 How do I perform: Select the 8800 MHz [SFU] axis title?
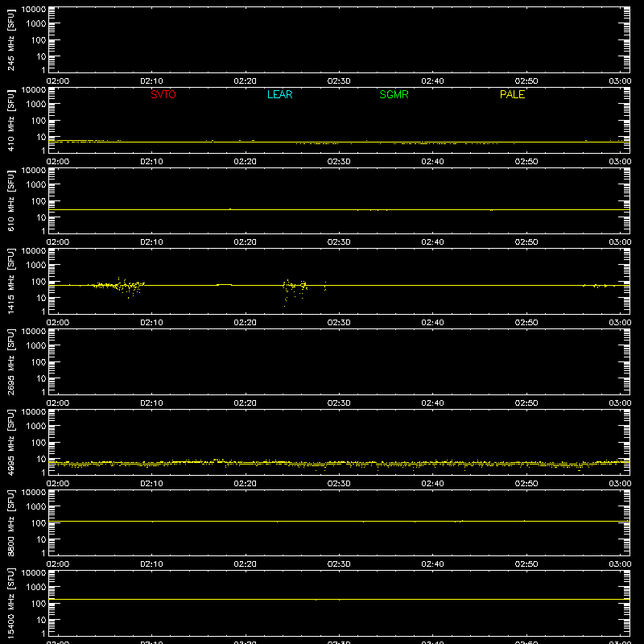tap(10, 522)
